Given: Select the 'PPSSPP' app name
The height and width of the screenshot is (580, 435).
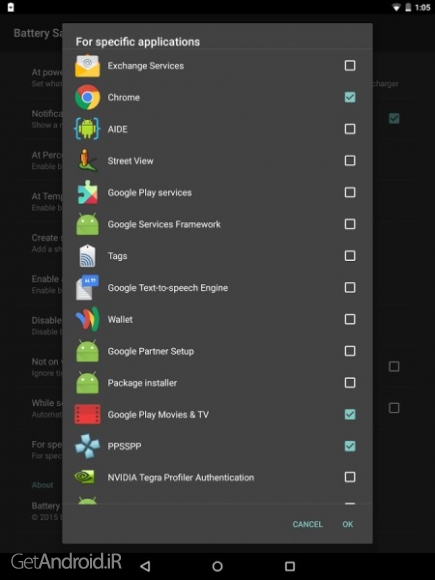Looking at the screenshot, I should point(124,446).
